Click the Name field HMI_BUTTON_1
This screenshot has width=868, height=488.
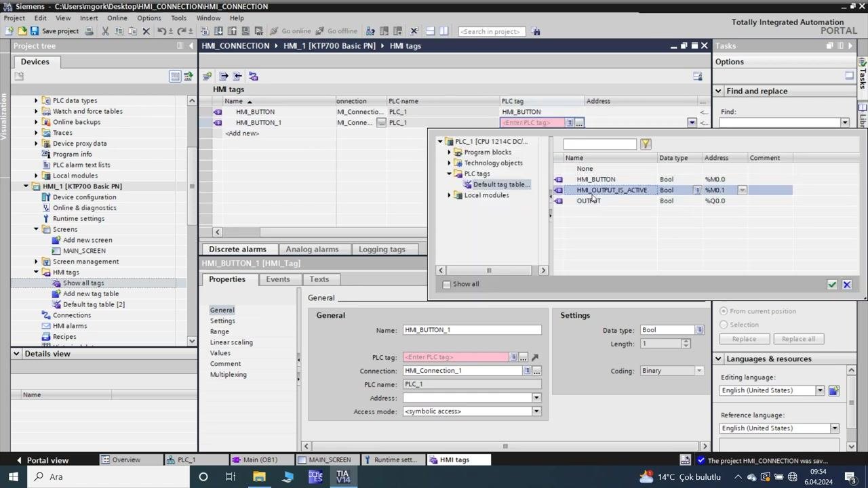tap(472, 330)
